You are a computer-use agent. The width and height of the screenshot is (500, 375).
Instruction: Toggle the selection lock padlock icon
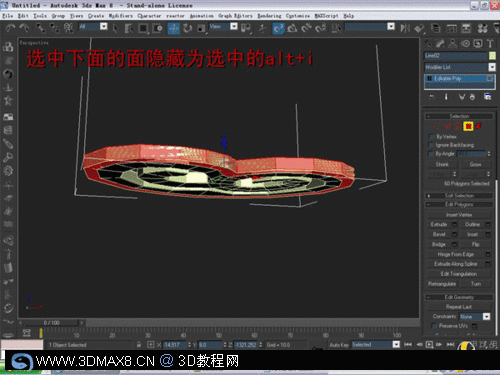coord(139,344)
